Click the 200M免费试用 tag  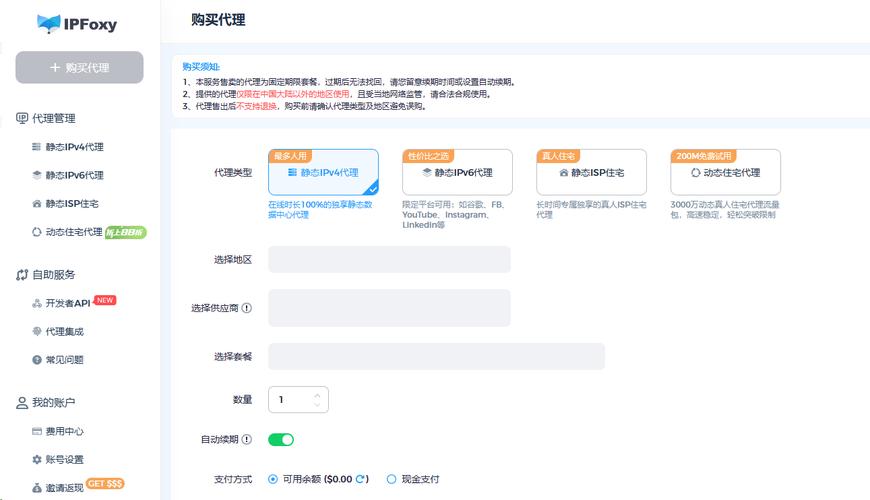point(704,156)
